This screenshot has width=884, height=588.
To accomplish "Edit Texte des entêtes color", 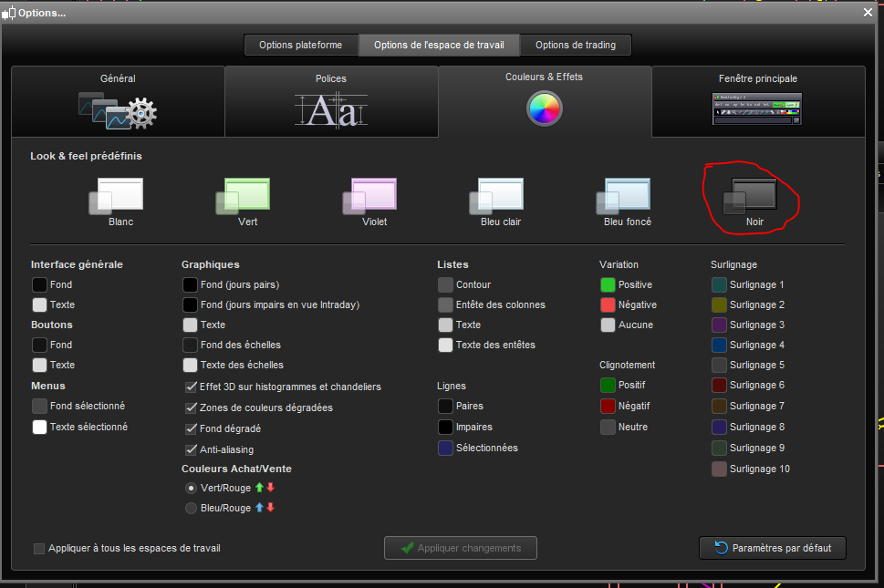I will click(x=445, y=345).
